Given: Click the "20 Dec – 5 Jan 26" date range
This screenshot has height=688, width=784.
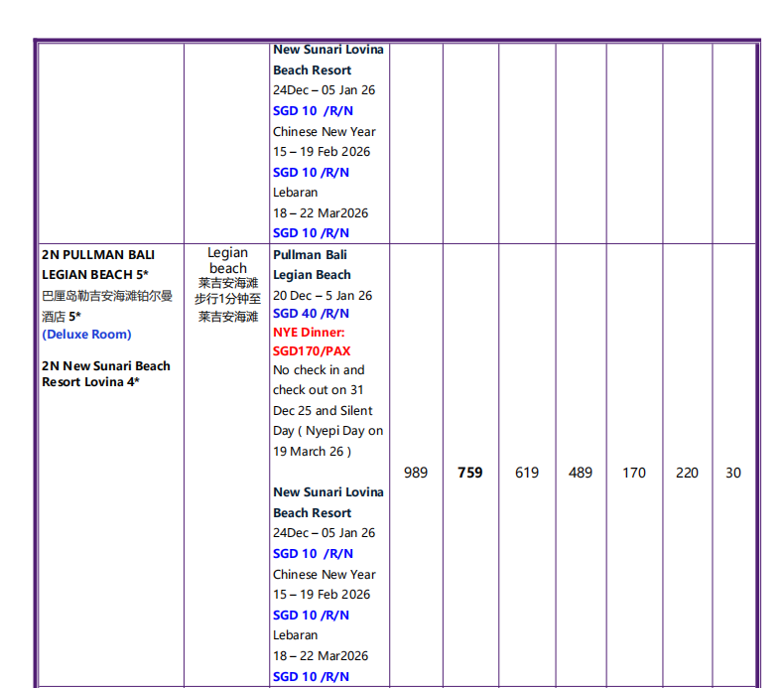Looking at the screenshot, I should [x=323, y=295].
